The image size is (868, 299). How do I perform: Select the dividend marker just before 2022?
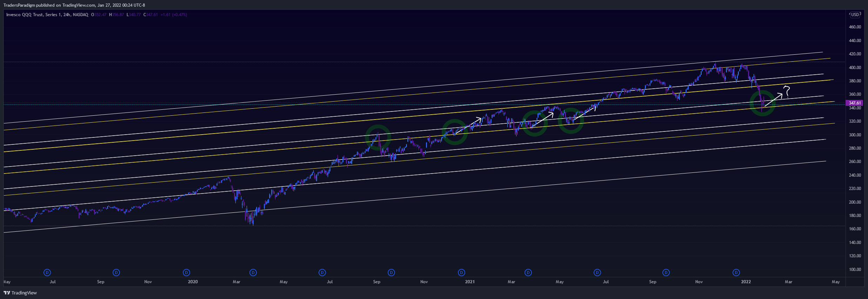point(736,272)
